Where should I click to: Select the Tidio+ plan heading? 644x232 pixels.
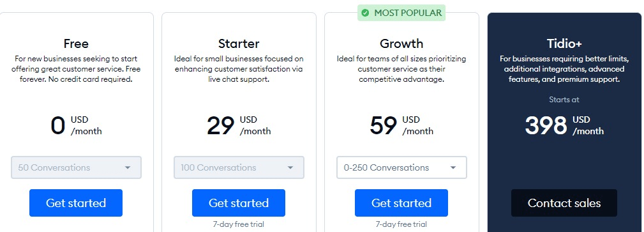pyautogui.click(x=564, y=43)
